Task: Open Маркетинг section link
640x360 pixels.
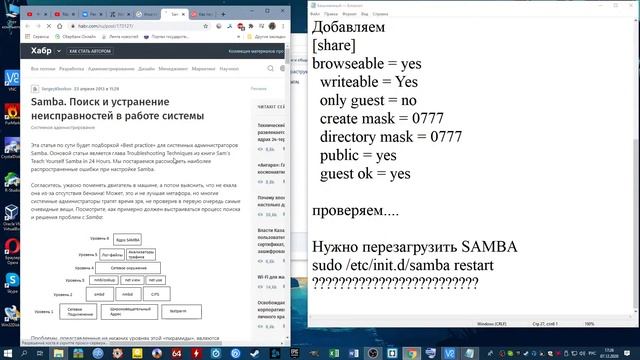Action: [203, 69]
